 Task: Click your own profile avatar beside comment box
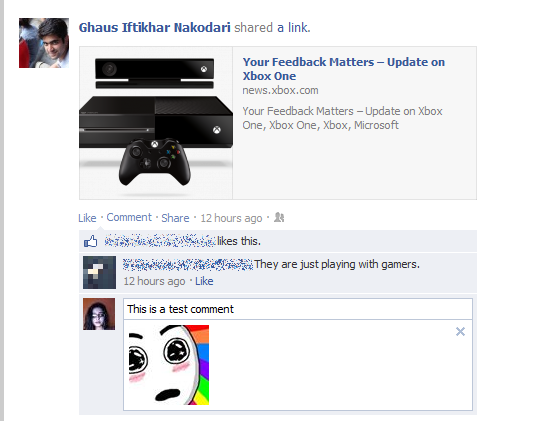point(99,314)
